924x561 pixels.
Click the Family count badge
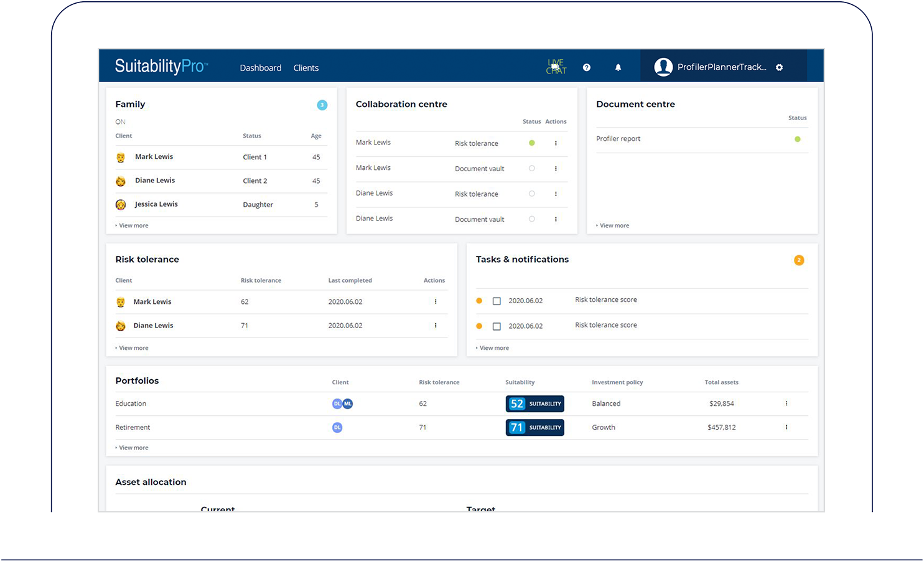tap(322, 105)
